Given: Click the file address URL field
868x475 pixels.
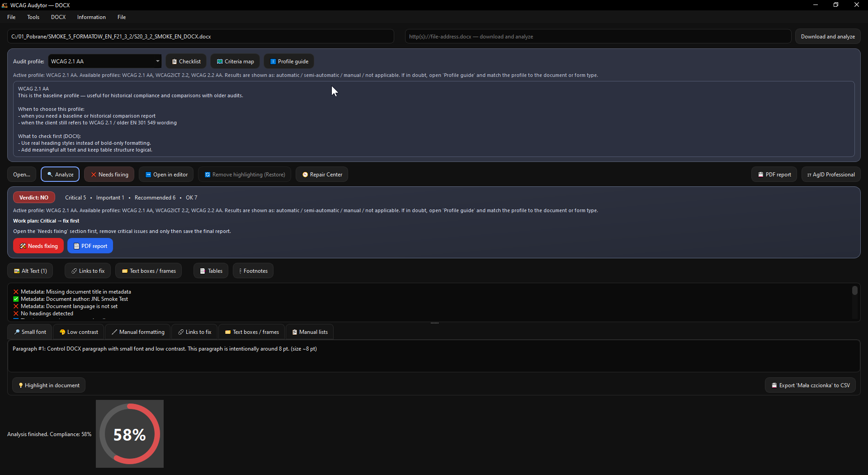Looking at the screenshot, I should pyautogui.click(x=598, y=37).
